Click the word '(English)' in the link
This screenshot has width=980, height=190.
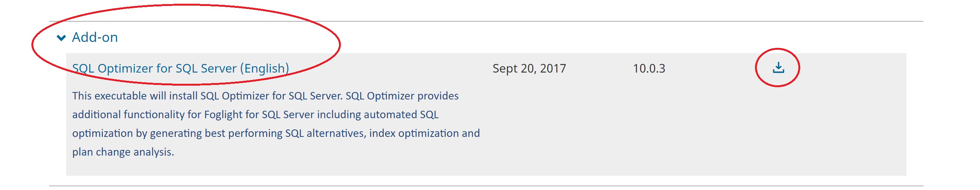click(x=264, y=68)
